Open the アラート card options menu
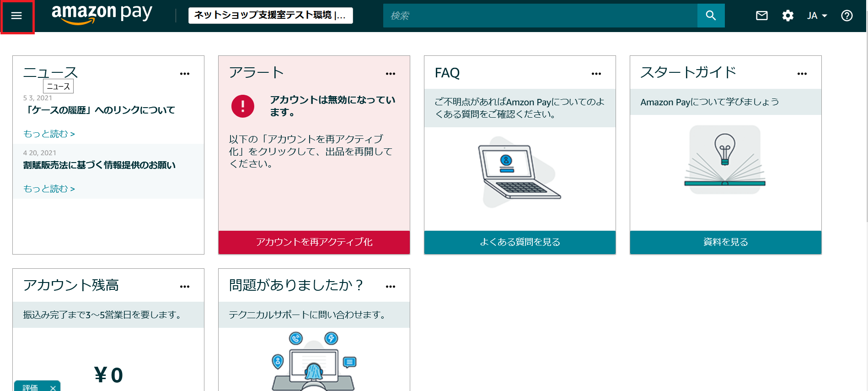Viewport: 868px width, 391px height. (391, 74)
